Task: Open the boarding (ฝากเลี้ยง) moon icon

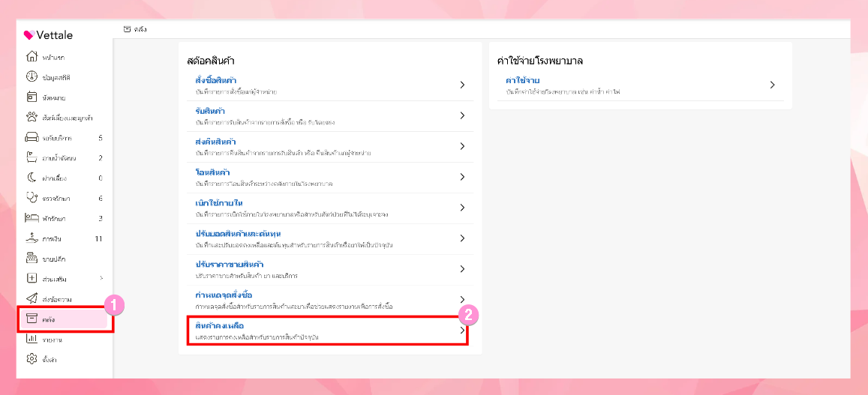Action: coord(32,178)
